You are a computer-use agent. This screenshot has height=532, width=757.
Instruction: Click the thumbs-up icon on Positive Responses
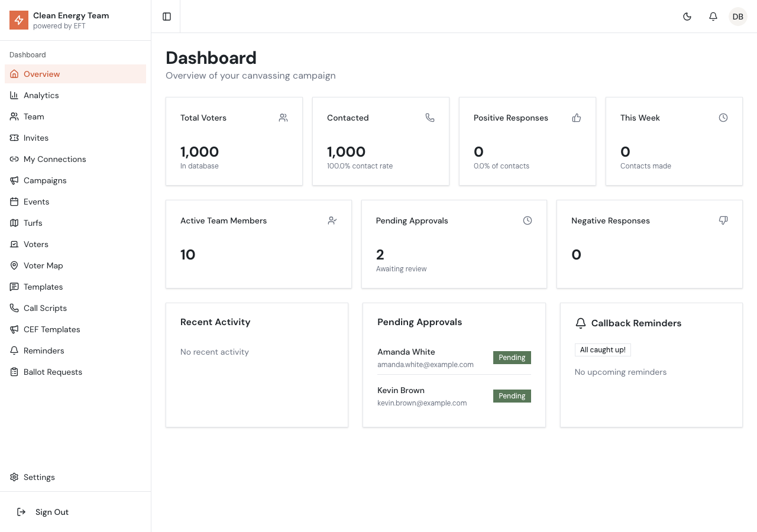pos(577,118)
